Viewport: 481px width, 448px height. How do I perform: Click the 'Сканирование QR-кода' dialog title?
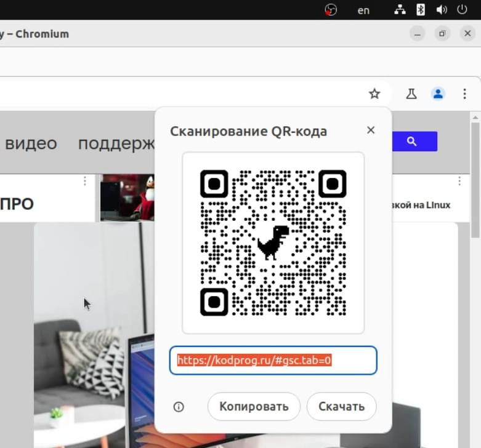click(248, 132)
